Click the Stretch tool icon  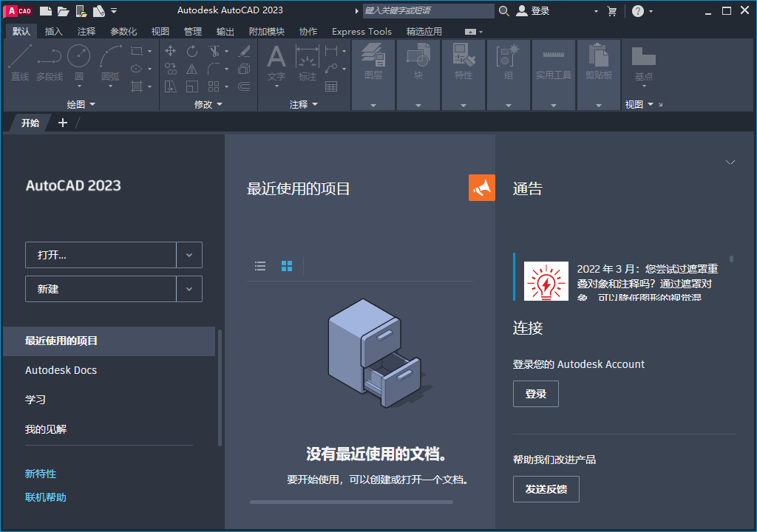[x=171, y=86]
